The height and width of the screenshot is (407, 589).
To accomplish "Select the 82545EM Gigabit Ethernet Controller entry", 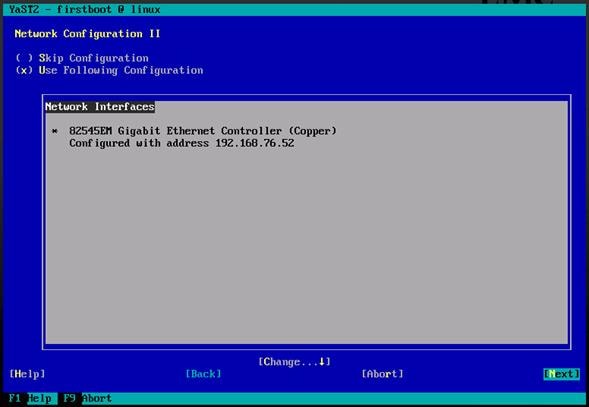I will tap(203, 131).
